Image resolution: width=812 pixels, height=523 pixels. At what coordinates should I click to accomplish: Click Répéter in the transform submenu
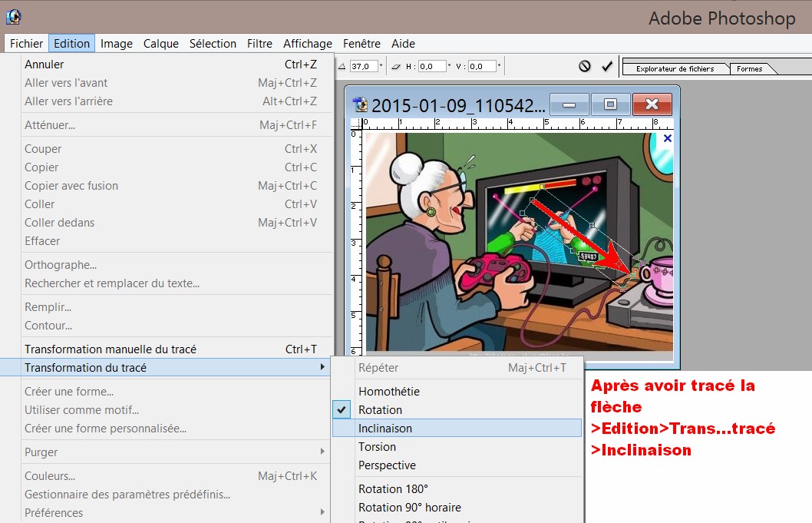tap(457, 368)
